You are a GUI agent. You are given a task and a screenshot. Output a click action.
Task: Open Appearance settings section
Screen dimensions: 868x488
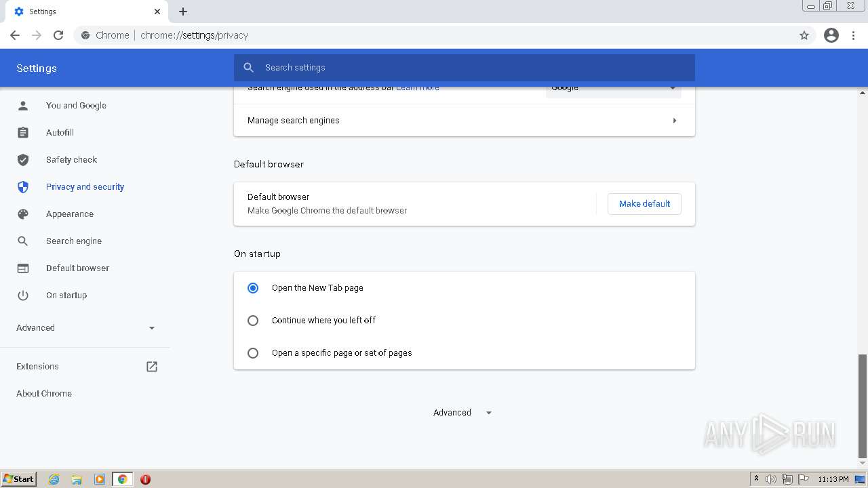click(70, 214)
